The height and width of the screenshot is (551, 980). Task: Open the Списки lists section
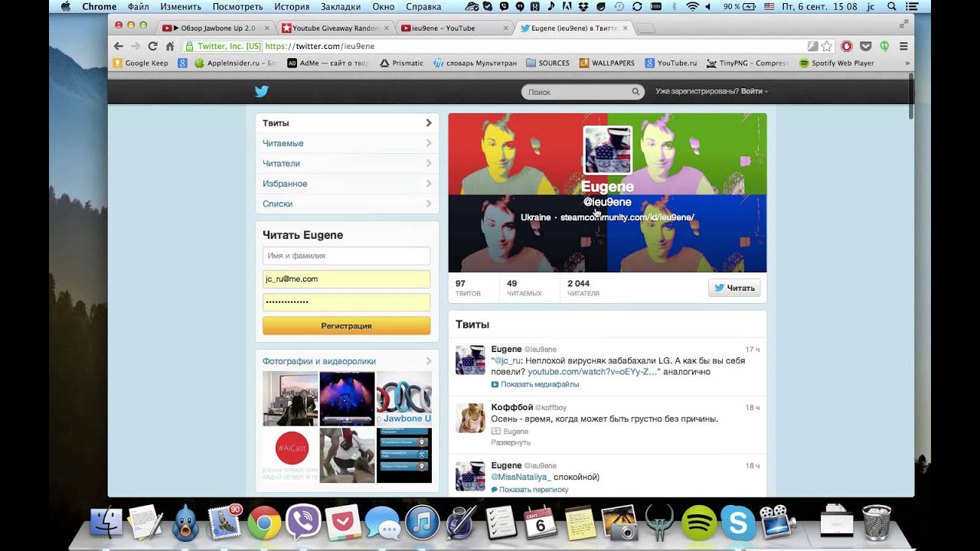pos(347,204)
